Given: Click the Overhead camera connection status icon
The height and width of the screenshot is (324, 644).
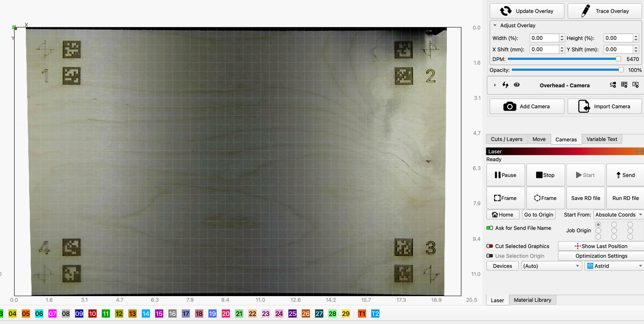Looking at the screenshot, I should (613, 85).
